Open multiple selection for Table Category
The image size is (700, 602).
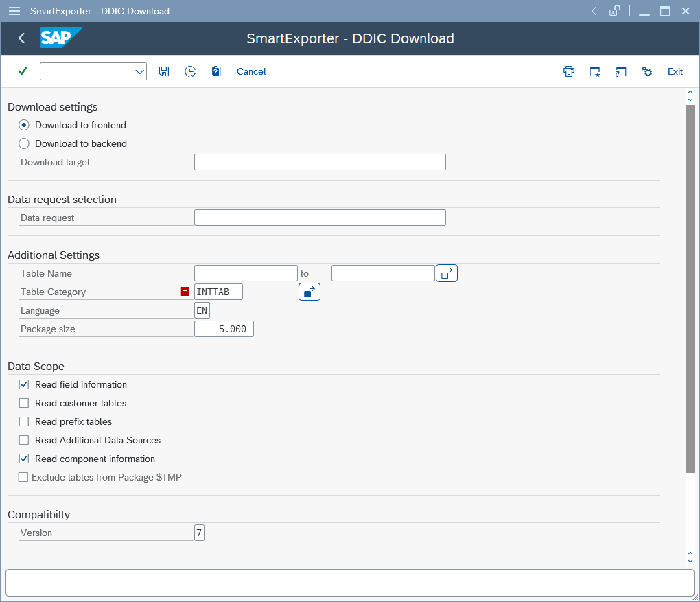(x=310, y=292)
